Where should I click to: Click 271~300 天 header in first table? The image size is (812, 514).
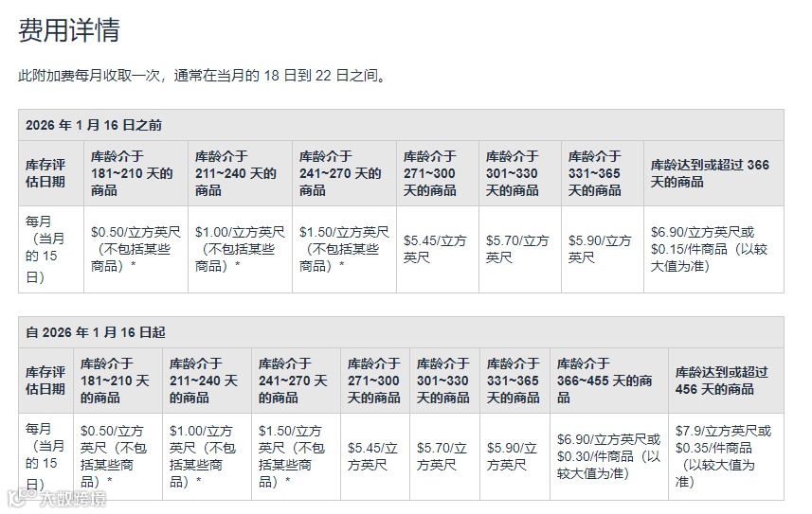coord(438,173)
